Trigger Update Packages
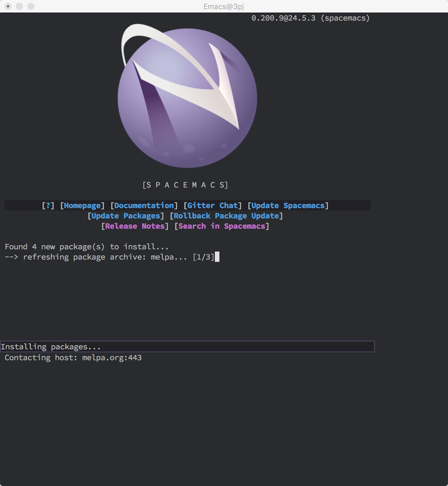Viewport: 448px width, 486px height. tap(125, 216)
